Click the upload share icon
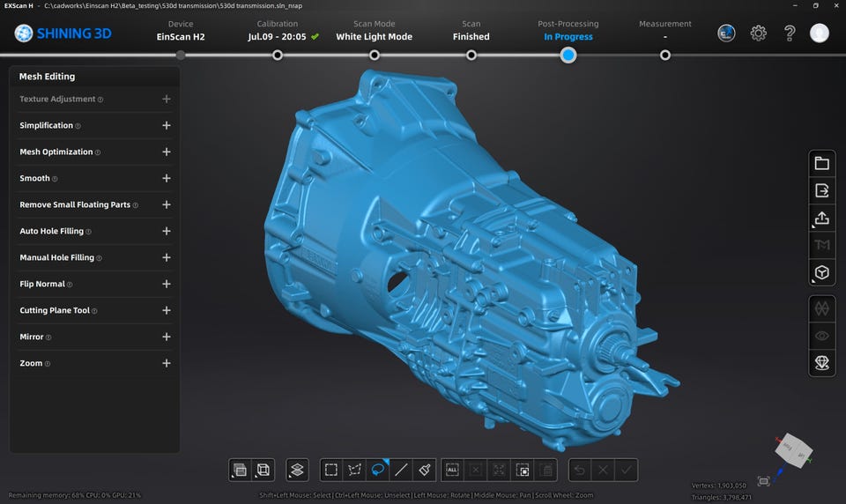This screenshot has width=846, height=504. tap(822, 218)
